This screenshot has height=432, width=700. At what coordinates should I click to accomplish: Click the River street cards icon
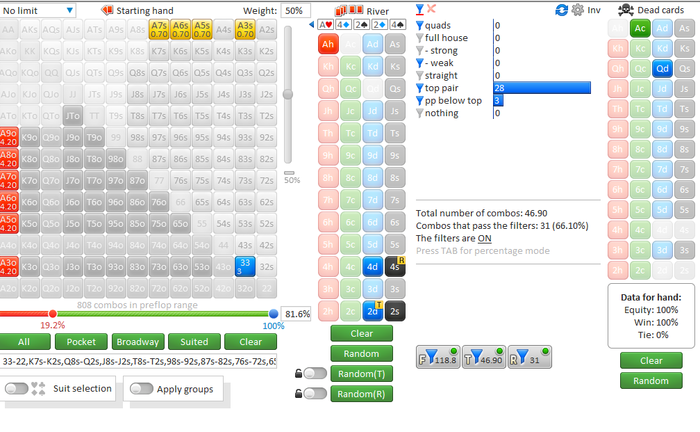(x=349, y=10)
